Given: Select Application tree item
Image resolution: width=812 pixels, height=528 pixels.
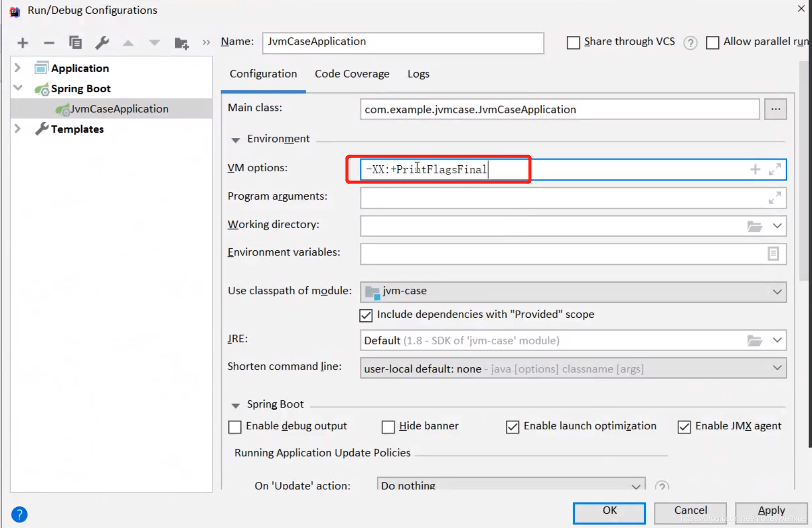Looking at the screenshot, I should pos(80,68).
